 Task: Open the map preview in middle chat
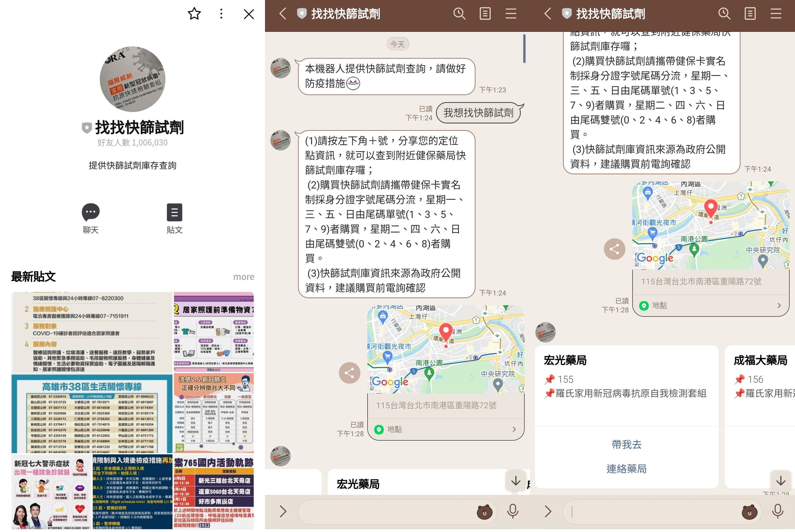(446, 349)
